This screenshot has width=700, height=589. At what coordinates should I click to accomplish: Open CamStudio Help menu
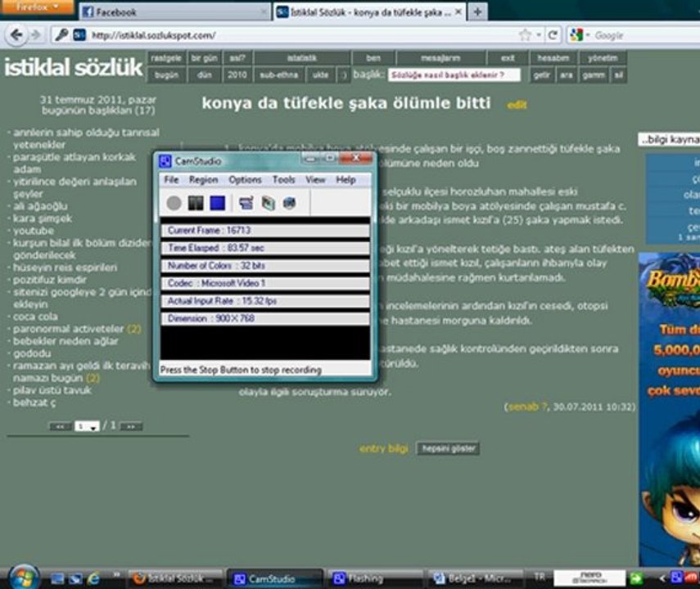[x=345, y=179]
